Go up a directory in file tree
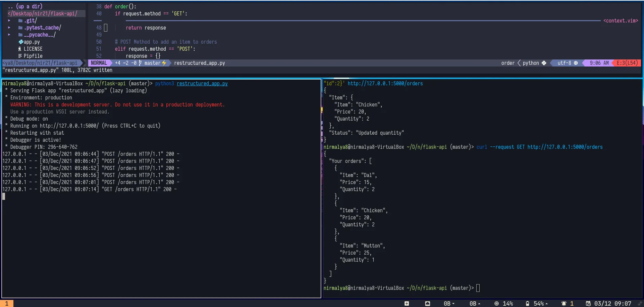The image size is (644, 307). tap(25, 6)
